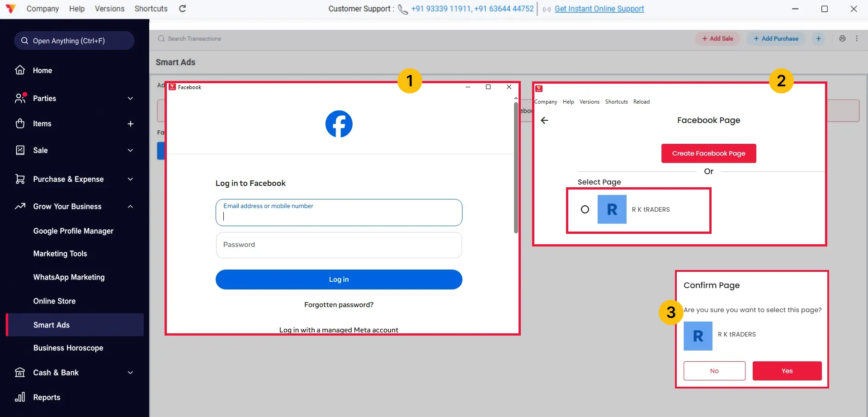Click the Open Anything search box

pyautogui.click(x=74, y=41)
